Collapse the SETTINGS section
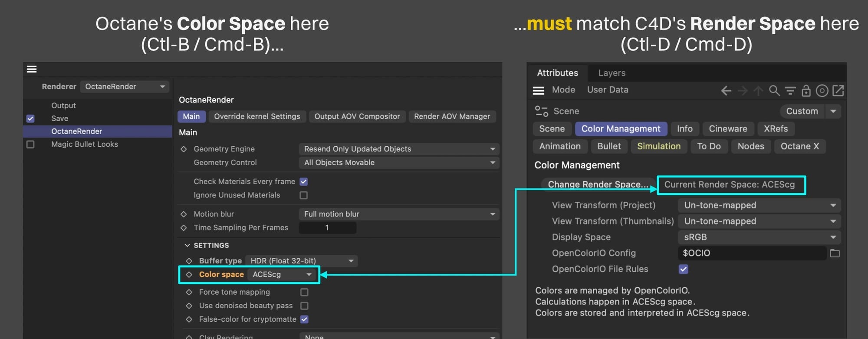868x339 pixels. [187, 245]
